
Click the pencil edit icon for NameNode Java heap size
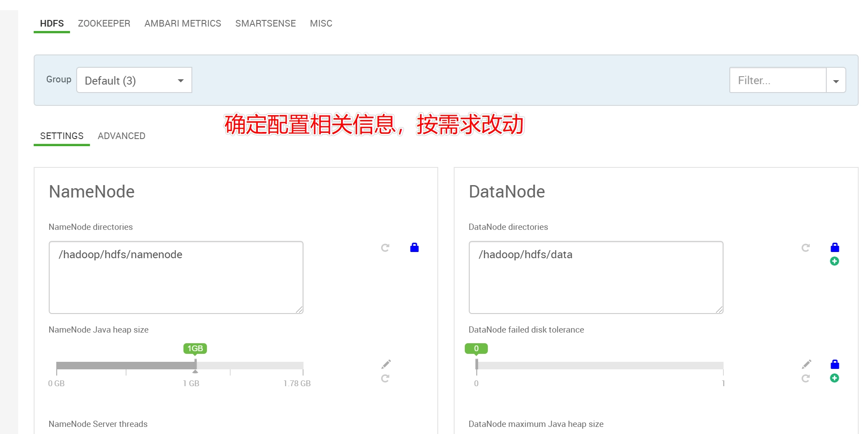click(386, 364)
